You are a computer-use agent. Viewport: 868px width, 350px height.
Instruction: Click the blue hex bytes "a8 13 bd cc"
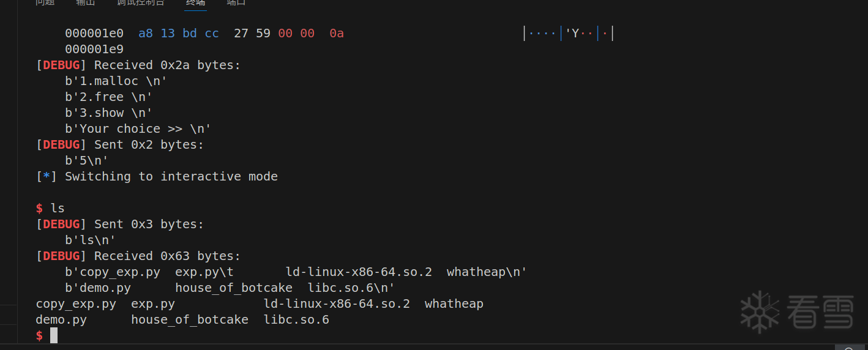click(x=178, y=33)
